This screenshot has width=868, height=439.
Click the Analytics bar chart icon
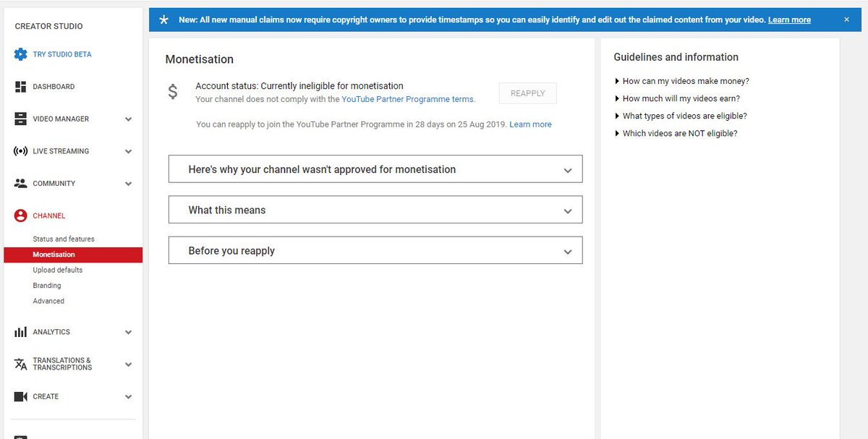(20, 332)
